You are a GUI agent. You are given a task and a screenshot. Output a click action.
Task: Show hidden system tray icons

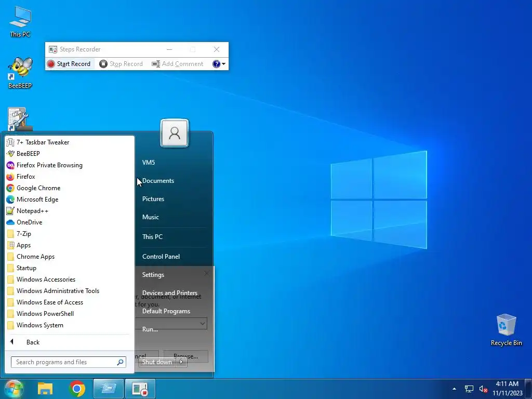pos(454,389)
